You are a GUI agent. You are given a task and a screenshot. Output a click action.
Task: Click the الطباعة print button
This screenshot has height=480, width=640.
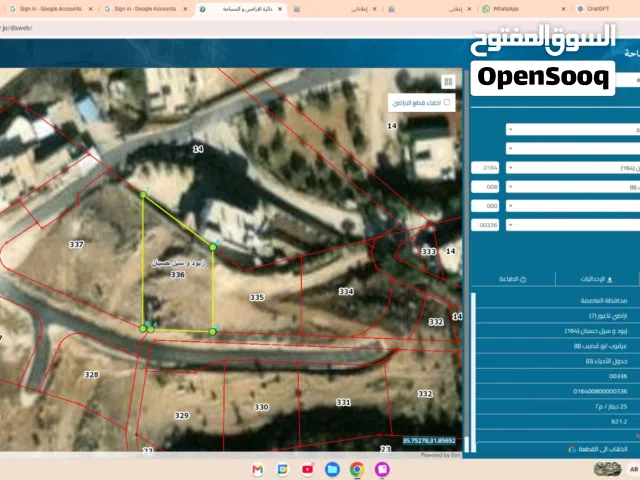(x=513, y=279)
